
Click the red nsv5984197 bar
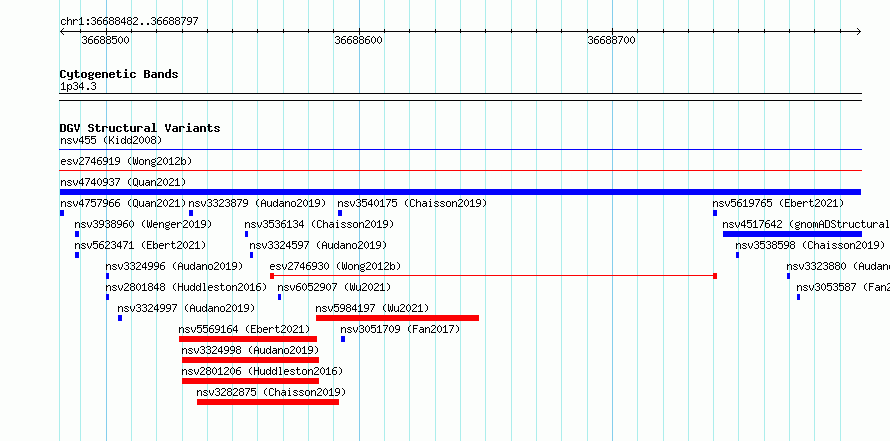(x=397, y=318)
